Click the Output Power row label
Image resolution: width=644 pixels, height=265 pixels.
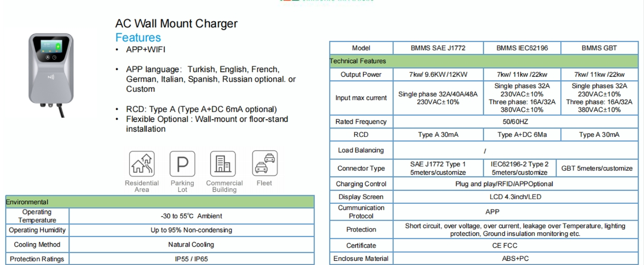361,75
